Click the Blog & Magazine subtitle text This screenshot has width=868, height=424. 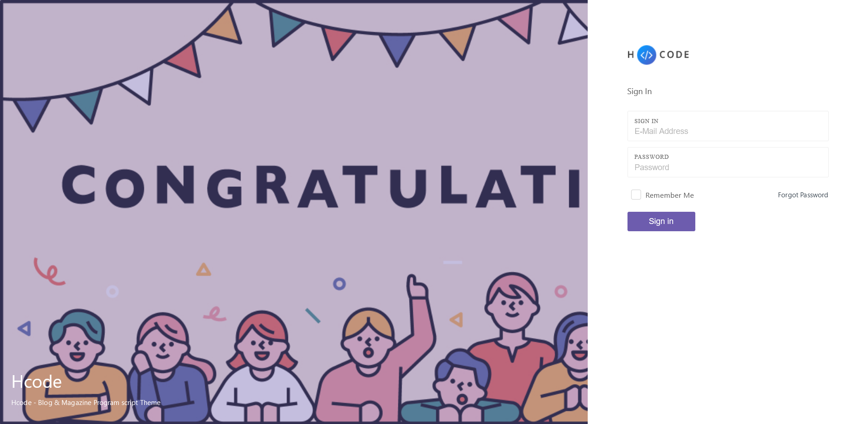coord(86,403)
